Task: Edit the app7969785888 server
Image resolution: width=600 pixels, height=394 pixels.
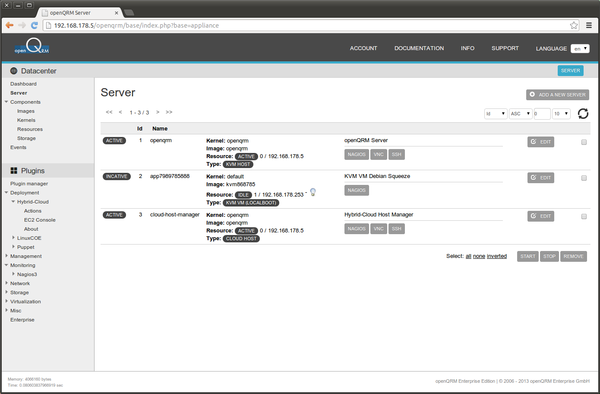Action: click(x=541, y=178)
